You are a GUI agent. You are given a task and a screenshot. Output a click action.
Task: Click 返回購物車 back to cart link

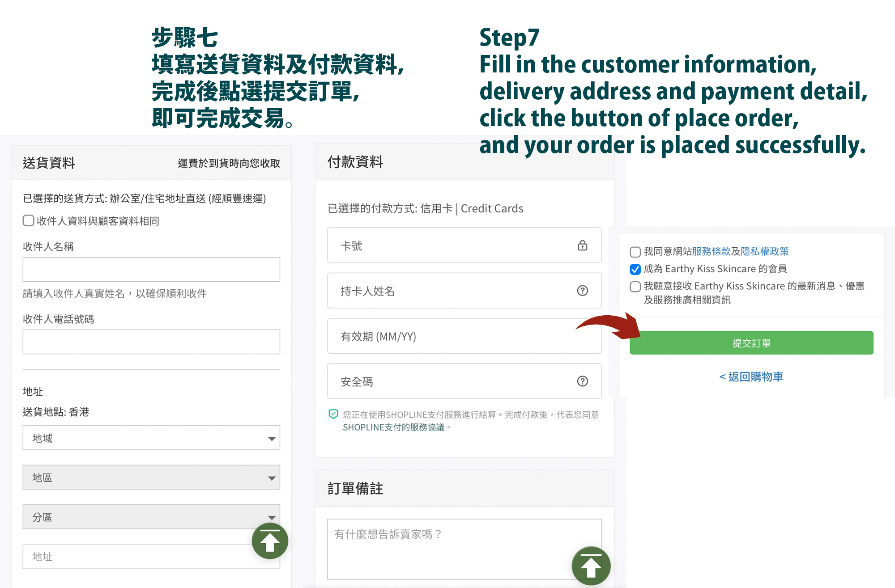[751, 377]
